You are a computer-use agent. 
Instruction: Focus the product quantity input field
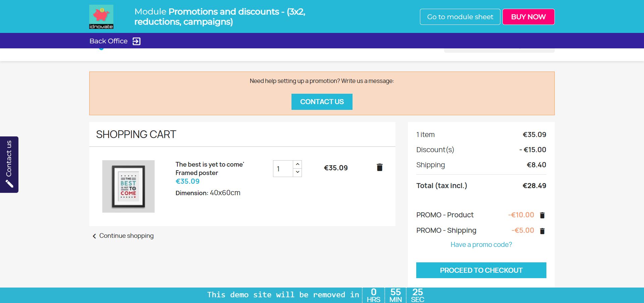(283, 169)
